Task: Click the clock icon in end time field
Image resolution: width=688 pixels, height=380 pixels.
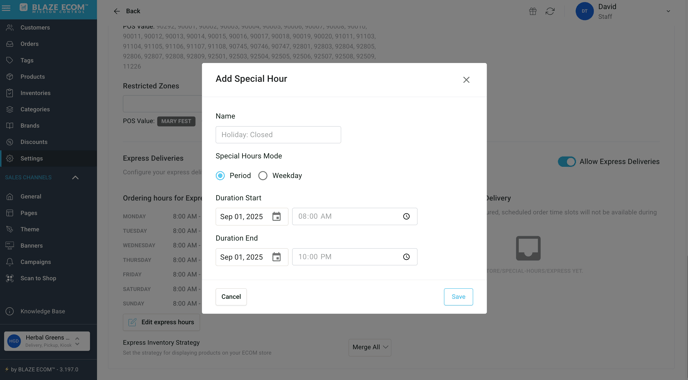Action: point(406,257)
